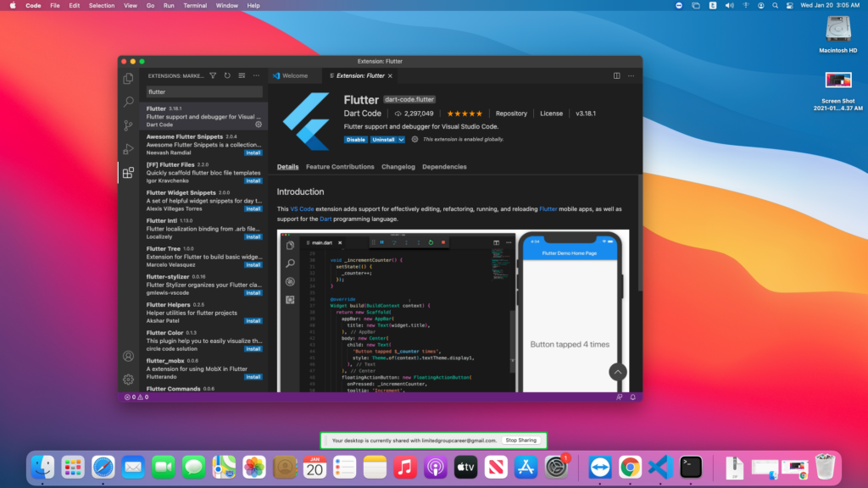The image size is (868, 488).
Task: Click the feedback icon in status bar
Action: (620, 397)
